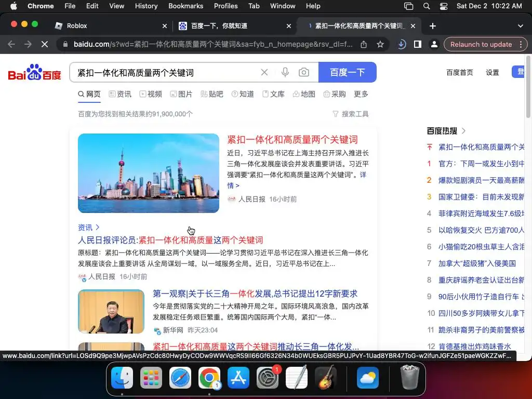Open Chrome three-dot menu
The height and width of the screenshot is (399, 532).
pos(521,45)
